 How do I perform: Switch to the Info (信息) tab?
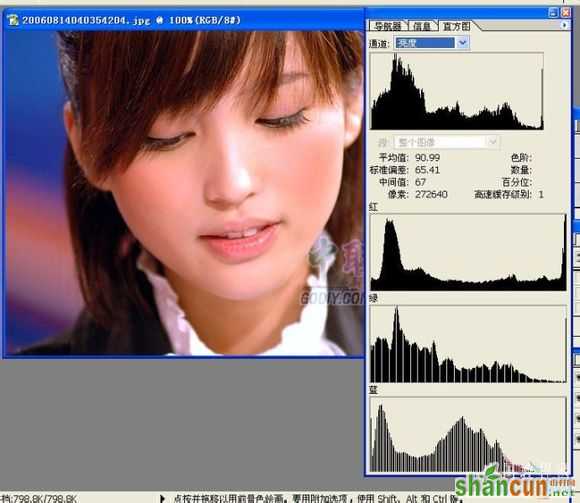point(422,26)
